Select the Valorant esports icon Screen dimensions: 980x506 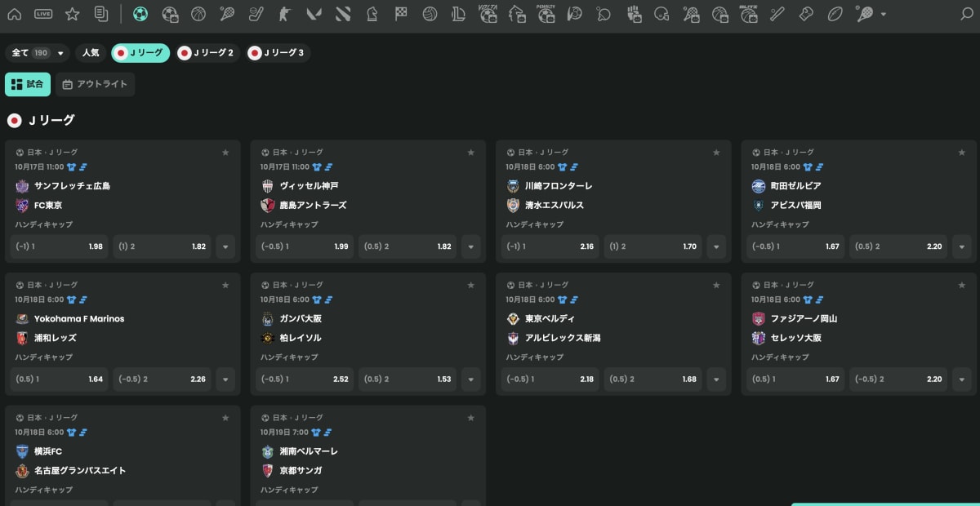(x=314, y=14)
